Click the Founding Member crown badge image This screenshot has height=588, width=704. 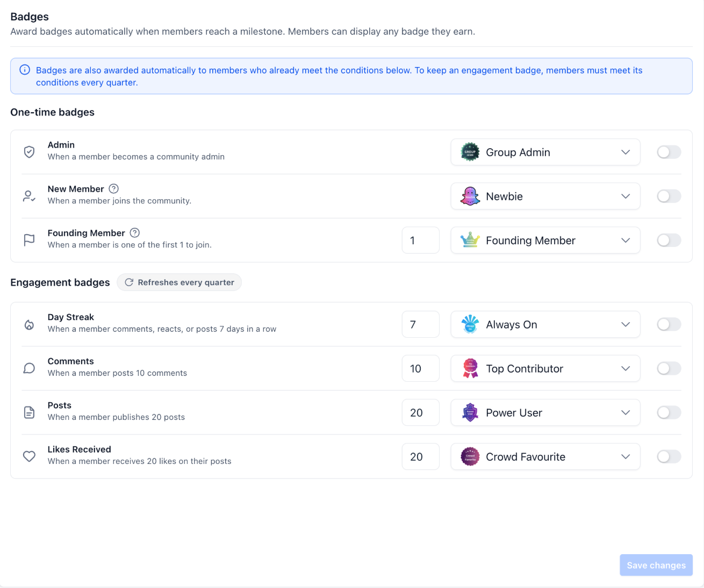pos(470,240)
